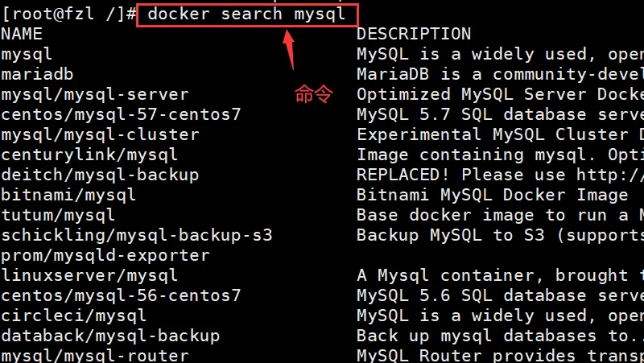Viewport: 644px width, 363px height.
Task: Click the prom/mysqld-exporter row
Action: coord(105,255)
